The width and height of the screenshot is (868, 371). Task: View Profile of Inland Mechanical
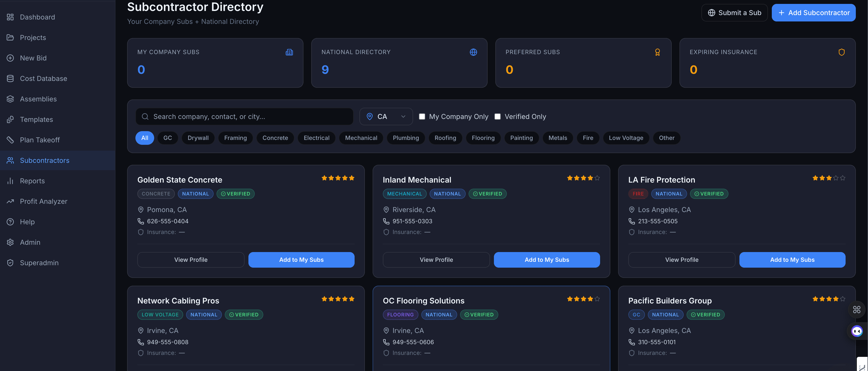(x=436, y=260)
